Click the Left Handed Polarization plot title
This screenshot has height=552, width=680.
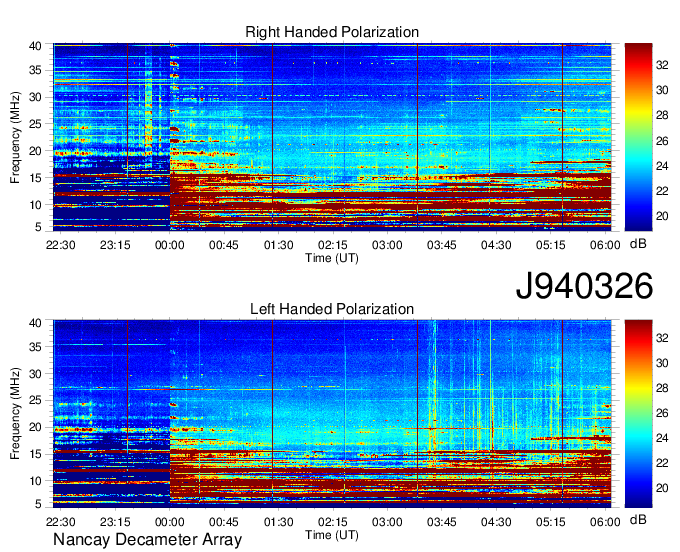(x=332, y=309)
